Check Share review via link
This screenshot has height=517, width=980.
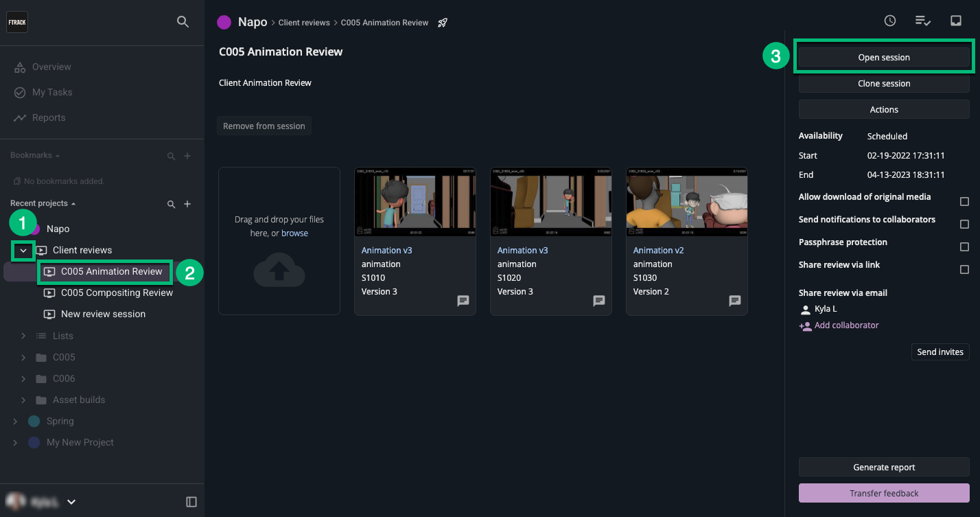[x=964, y=269]
